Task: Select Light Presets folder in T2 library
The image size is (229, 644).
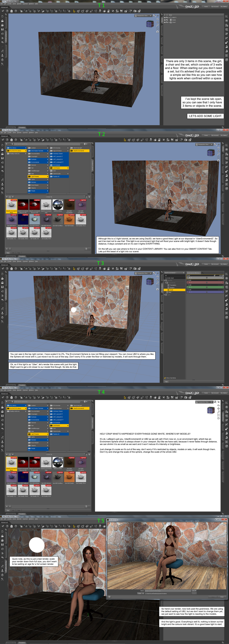Action: tap(38, 177)
